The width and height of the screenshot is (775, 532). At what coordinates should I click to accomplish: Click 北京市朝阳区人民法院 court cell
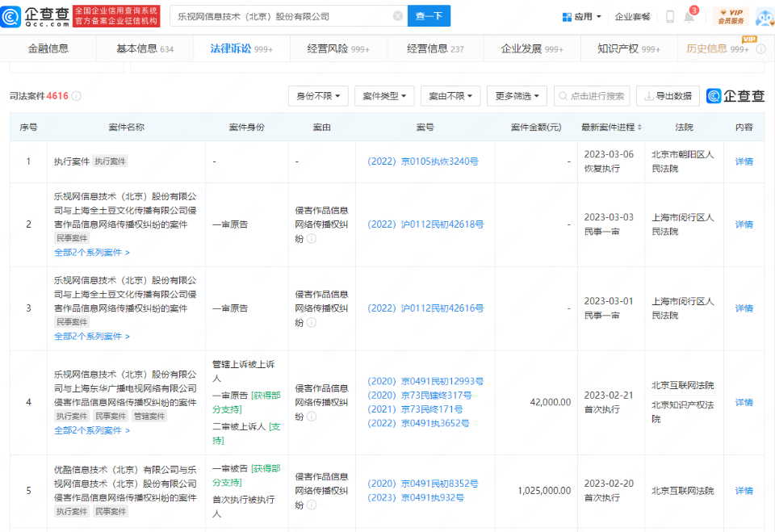tap(683, 161)
